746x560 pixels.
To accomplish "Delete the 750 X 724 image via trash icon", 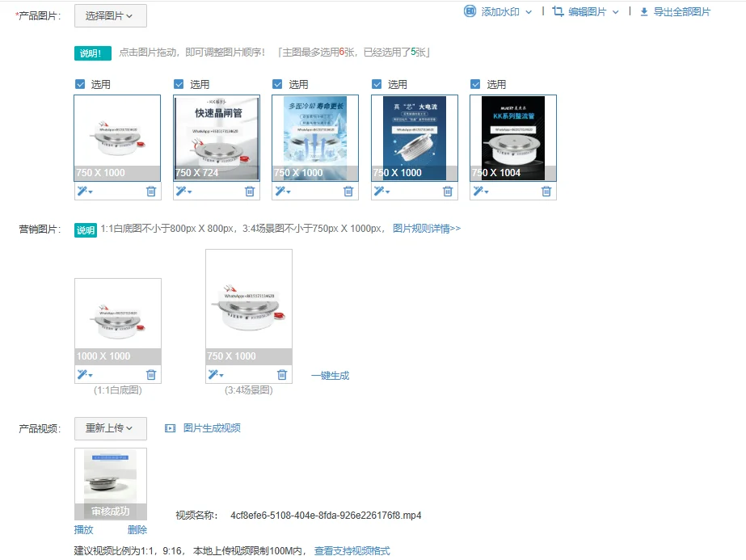I will coord(250,192).
